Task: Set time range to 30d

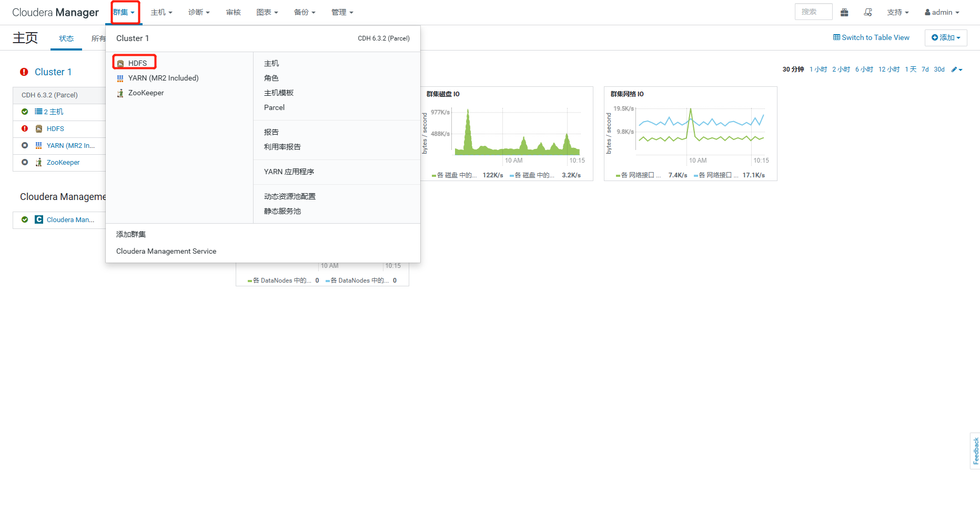Action: pos(939,69)
